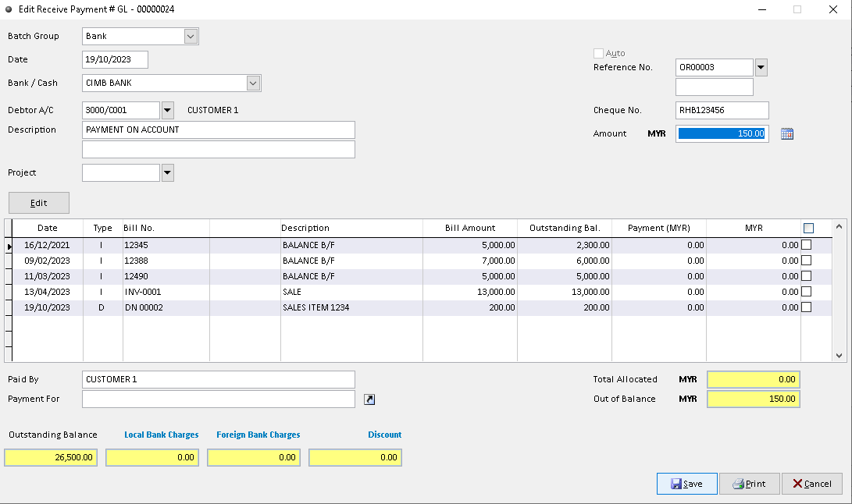The image size is (852, 504).
Task: Click the expand arrow icon beside Payment For
Action: [369, 399]
